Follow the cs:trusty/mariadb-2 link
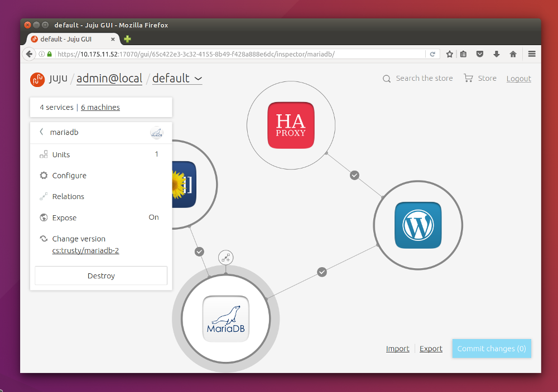The image size is (558, 392). click(85, 251)
